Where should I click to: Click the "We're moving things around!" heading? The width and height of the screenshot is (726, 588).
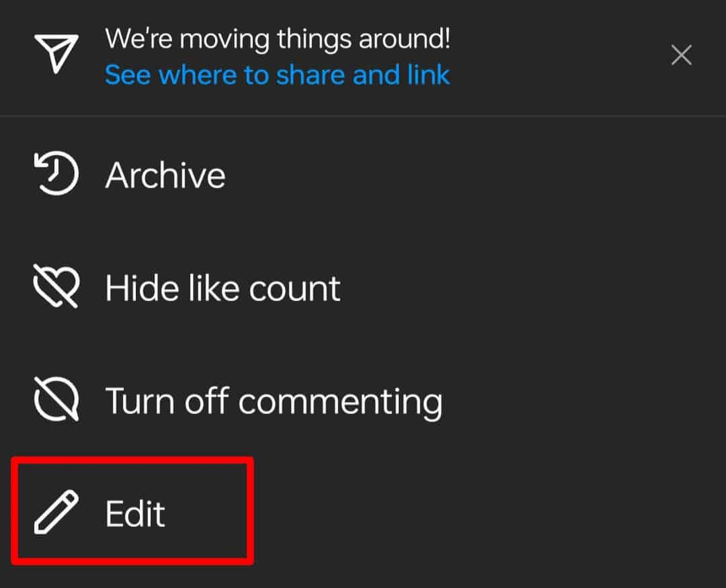pyautogui.click(x=278, y=39)
